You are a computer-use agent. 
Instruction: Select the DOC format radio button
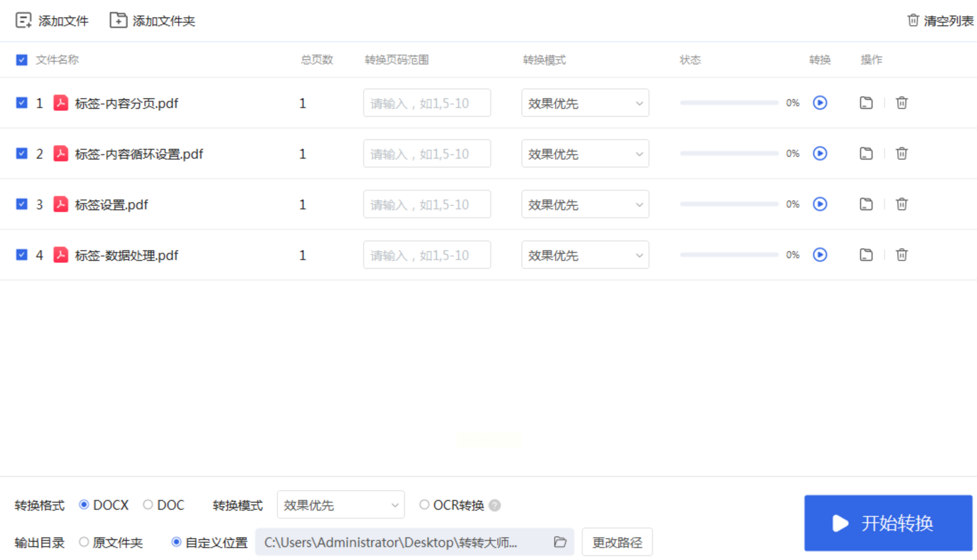(x=148, y=505)
